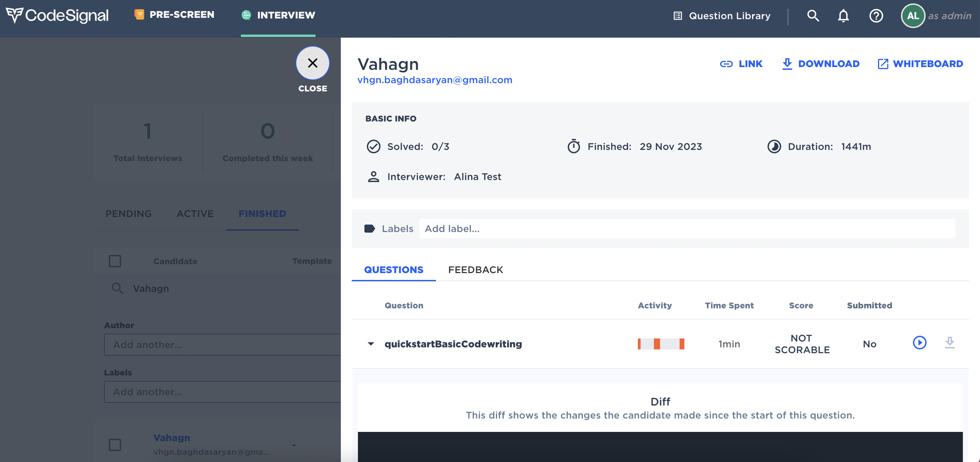The height and width of the screenshot is (462, 980).
Task: Play the quickstartBasicCodewriting recording
Action: coord(919,343)
